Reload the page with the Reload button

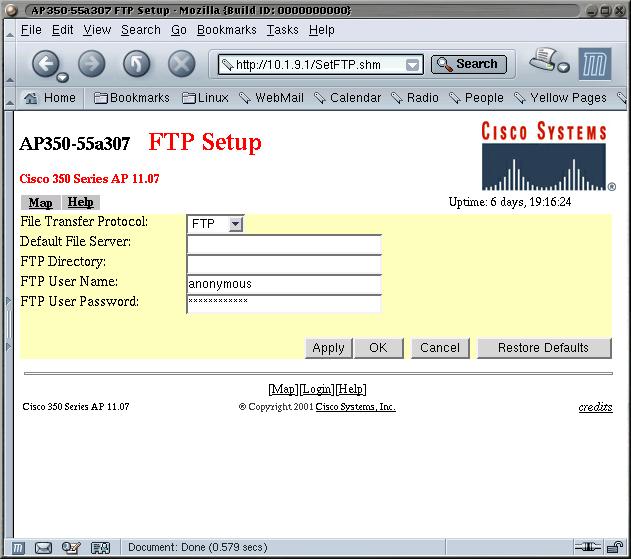137,64
